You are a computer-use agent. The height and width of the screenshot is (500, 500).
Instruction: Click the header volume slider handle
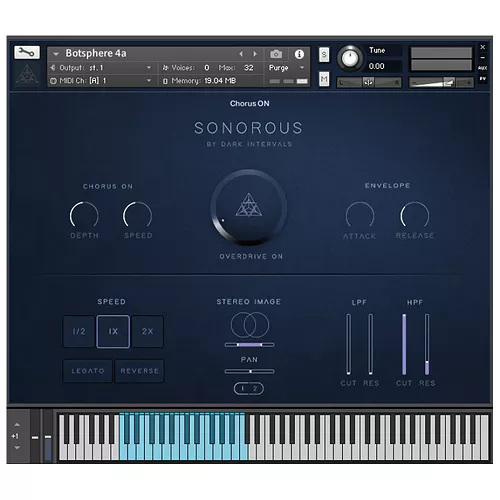tap(449, 82)
